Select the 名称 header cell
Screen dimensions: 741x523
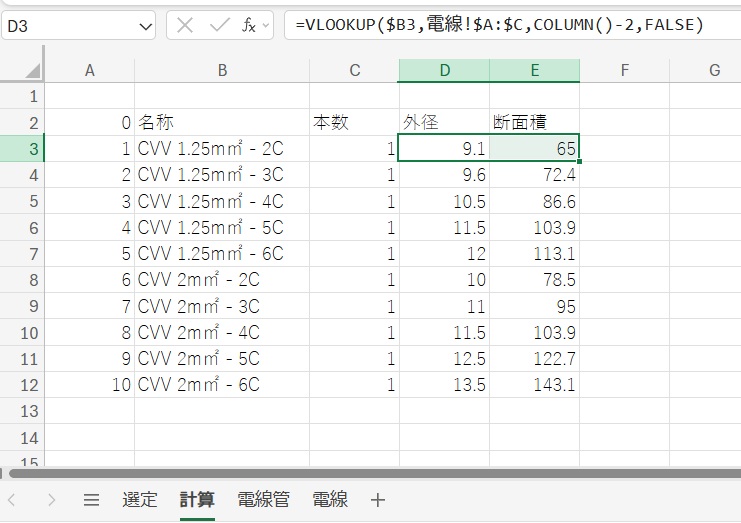[222, 123]
